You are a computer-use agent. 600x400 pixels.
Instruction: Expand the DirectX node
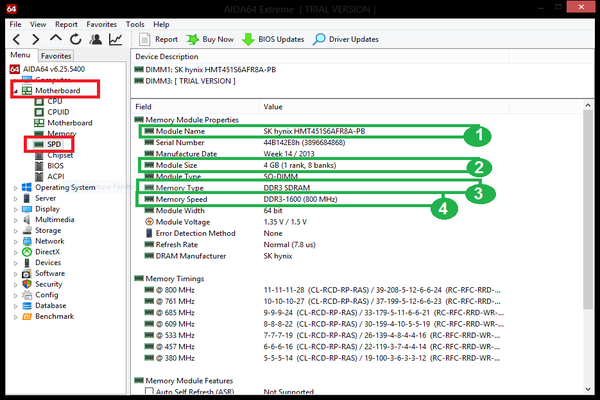(16, 252)
